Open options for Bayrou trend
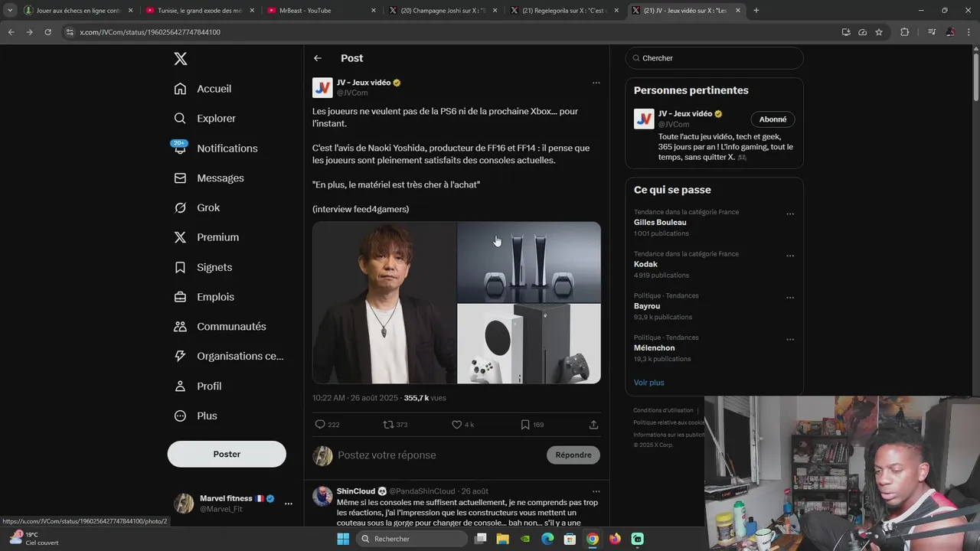Image resolution: width=980 pixels, height=551 pixels. pyautogui.click(x=790, y=298)
